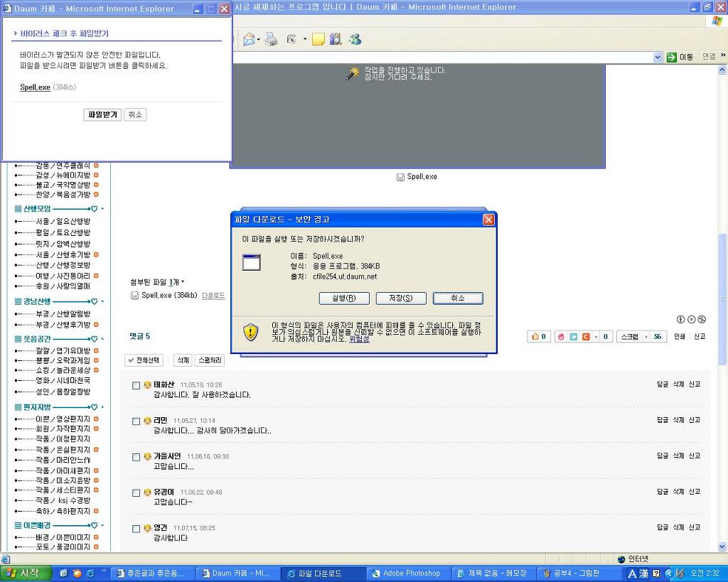
Task: Click 파일받기 in the virus check window
Action: 102,114
